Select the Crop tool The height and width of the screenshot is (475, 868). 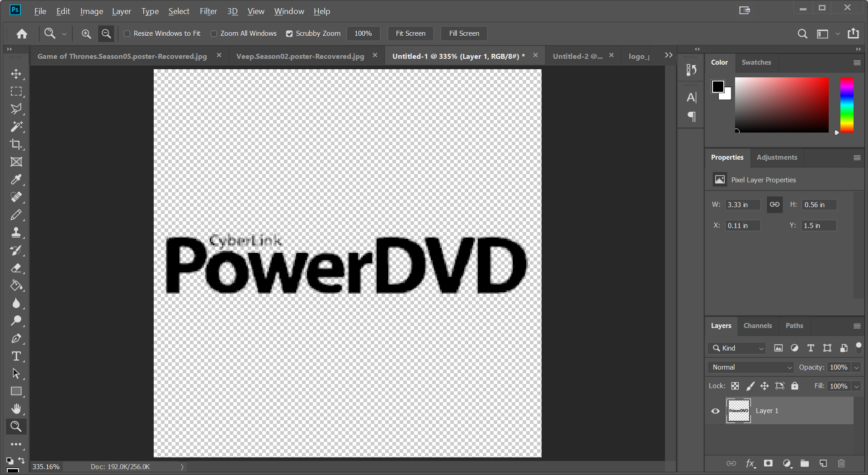[x=16, y=144]
